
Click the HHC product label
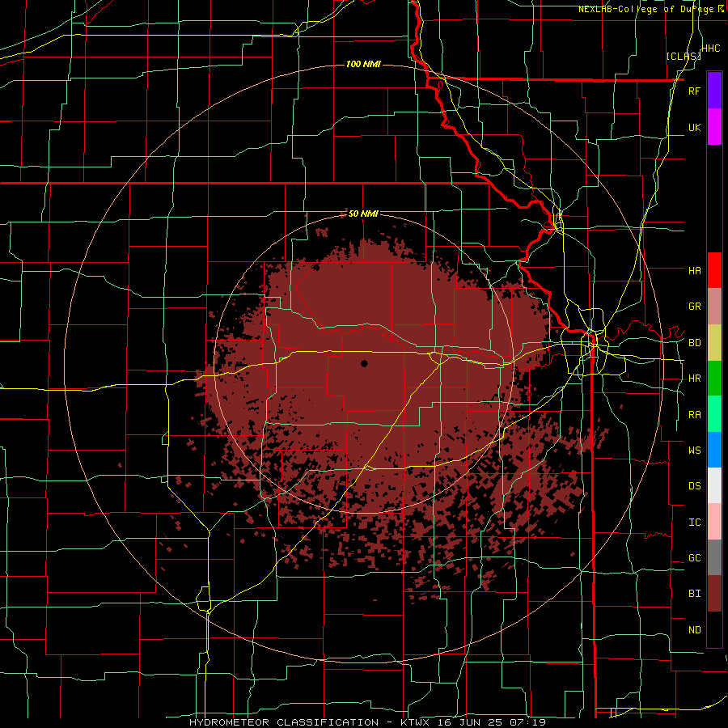pos(710,49)
